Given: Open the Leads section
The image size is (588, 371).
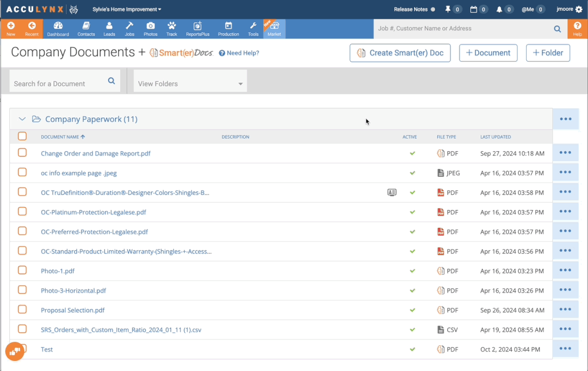Looking at the screenshot, I should (109, 29).
